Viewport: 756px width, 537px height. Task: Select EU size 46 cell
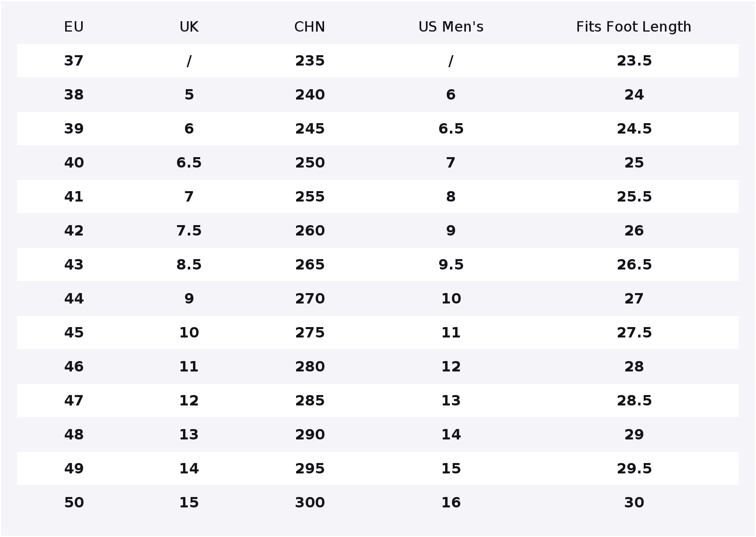pyautogui.click(x=74, y=367)
